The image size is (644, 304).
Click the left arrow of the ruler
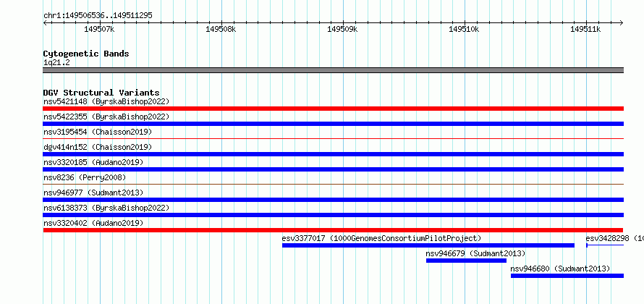tap(45, 22)
